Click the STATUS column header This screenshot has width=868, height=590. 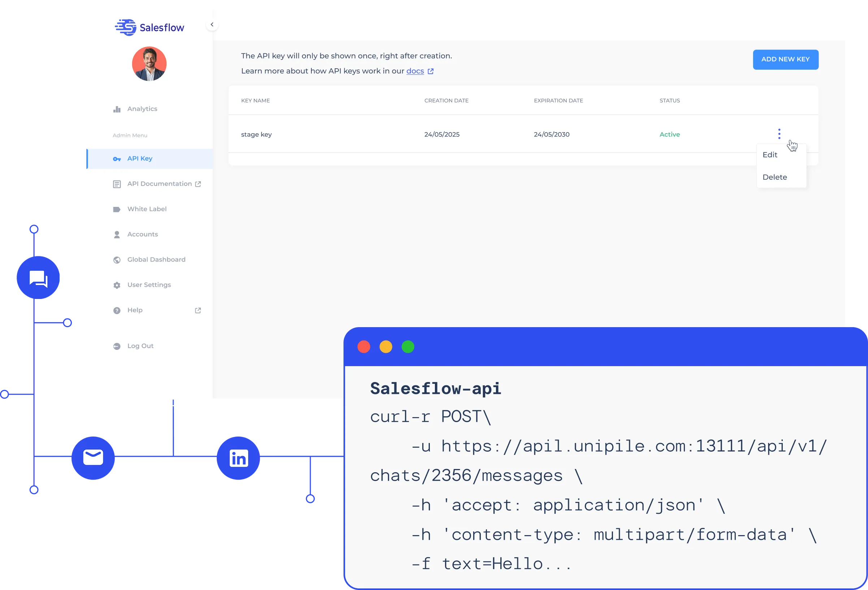(x=670, y=100)
